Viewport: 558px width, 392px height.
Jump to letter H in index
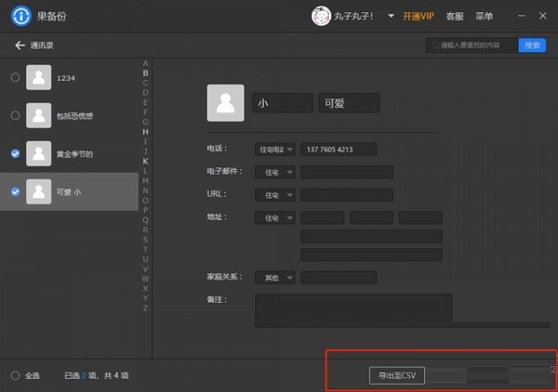tap(145, 132)
